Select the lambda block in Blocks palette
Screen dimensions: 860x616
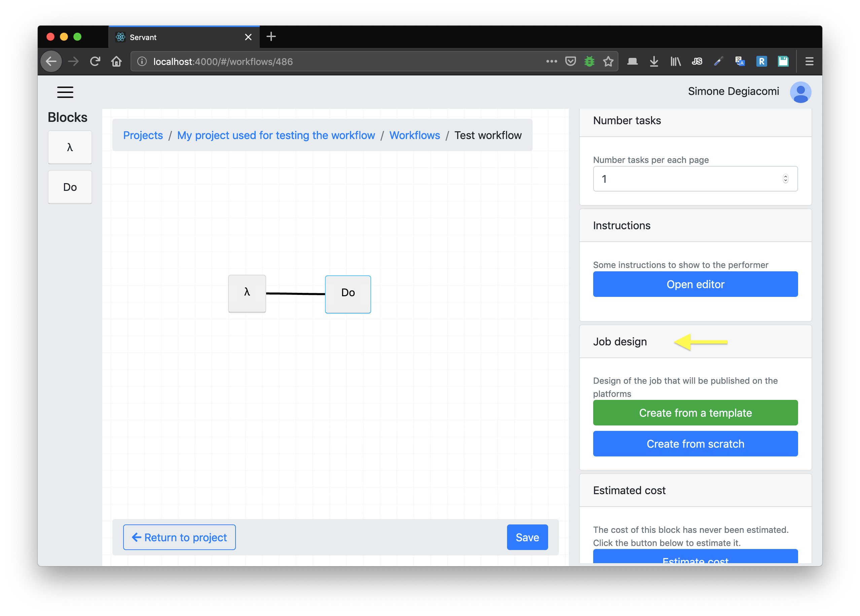70,147
